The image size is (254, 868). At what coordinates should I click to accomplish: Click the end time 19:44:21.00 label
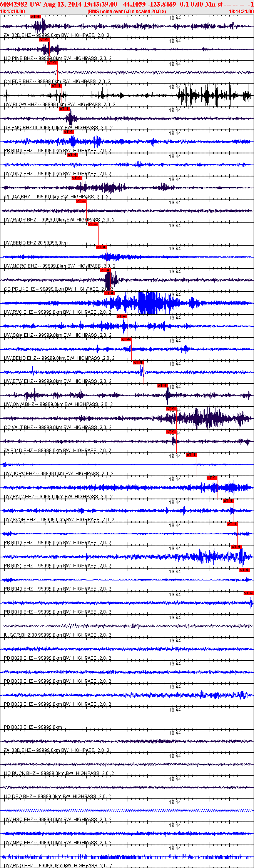click(x=241, y=12)
